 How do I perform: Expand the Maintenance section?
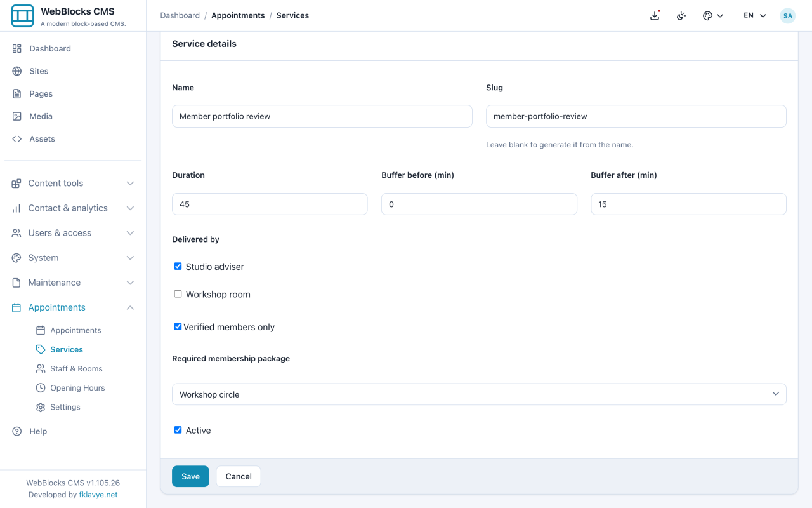(x=73, y=283)
